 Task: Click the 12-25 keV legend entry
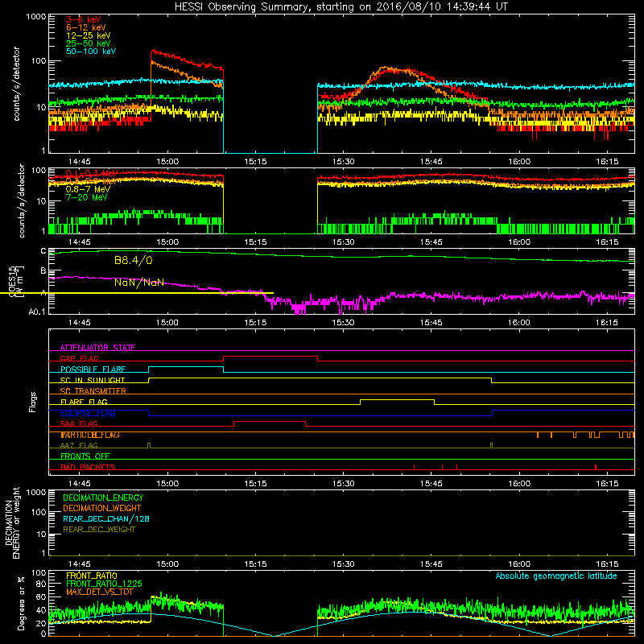[x=89, y=35]
